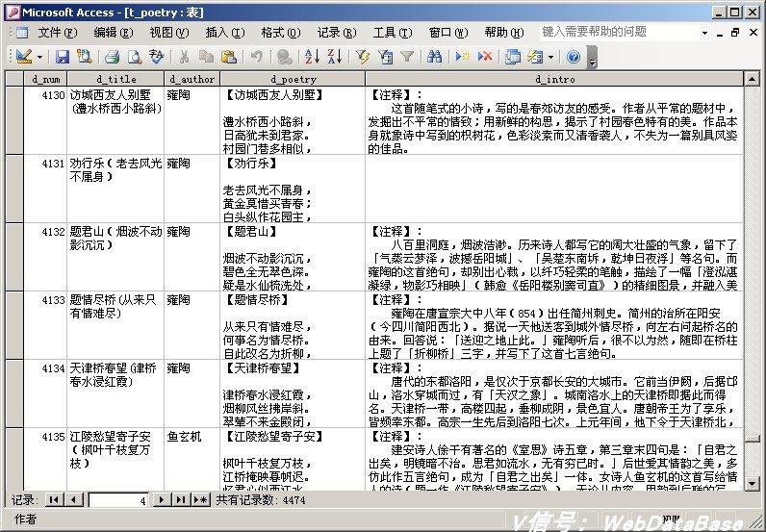The image size is (766, 532).
Task: Open the 视图 menu
Action: click(x=169, y=33)
